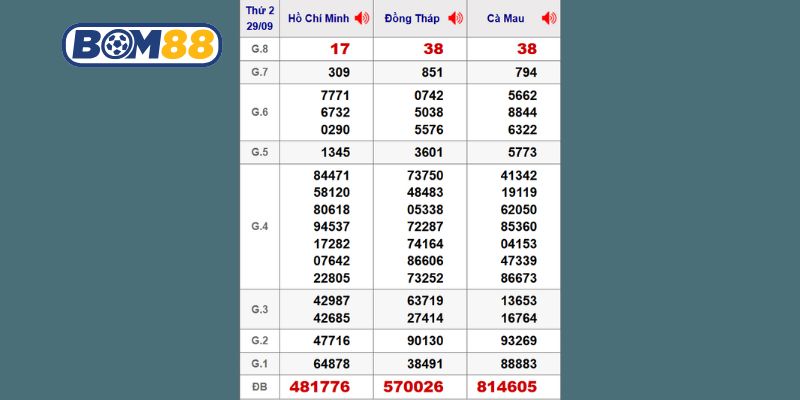This screenshot has width=800, height=400.
Task: Click the G.6 number 5576
Action: coord(429,130)
